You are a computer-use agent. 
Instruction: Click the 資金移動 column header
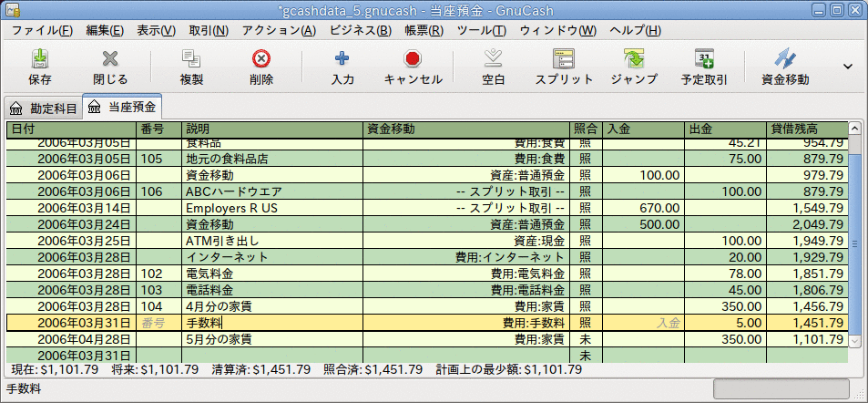pyautogui.click(x=466, y=129)
